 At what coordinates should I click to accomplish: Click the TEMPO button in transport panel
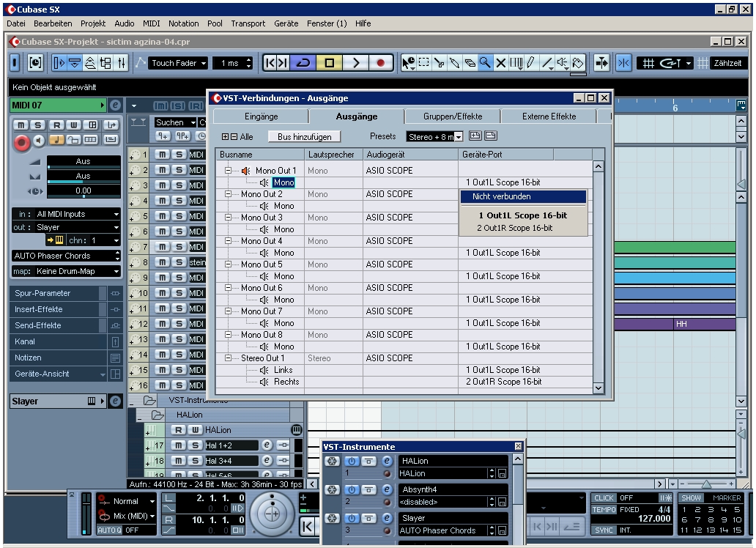604,509
